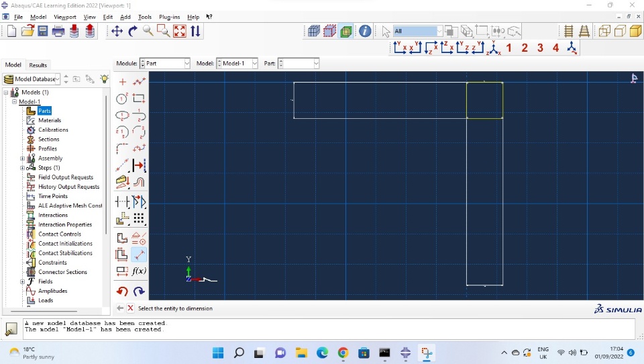Toggle the Remove Selected display-group icon
Screen dimensions: 644x364
[x=329, y=32]
